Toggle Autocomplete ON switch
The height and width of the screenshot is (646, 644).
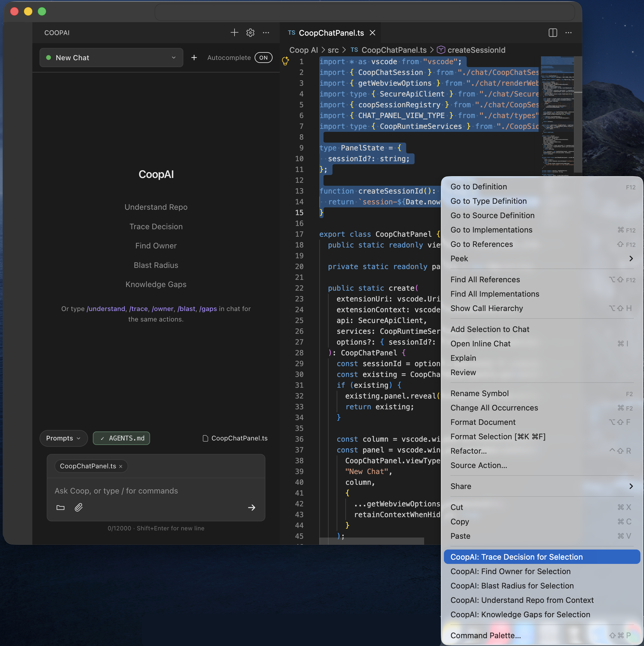263,58
